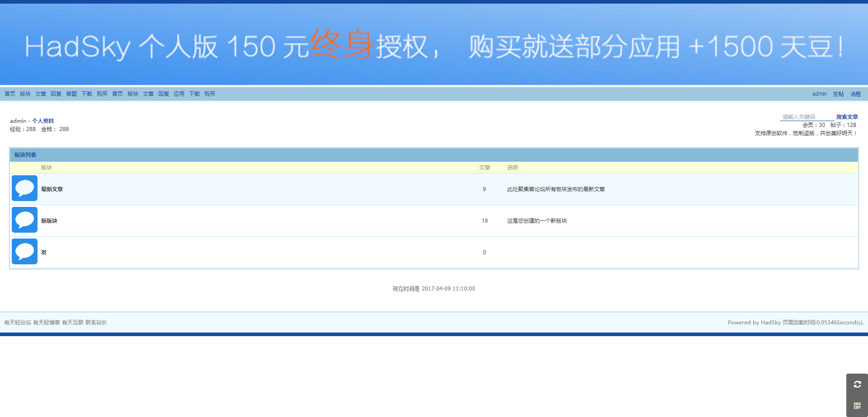Open 联系站长 footer link

pos(96,323)
